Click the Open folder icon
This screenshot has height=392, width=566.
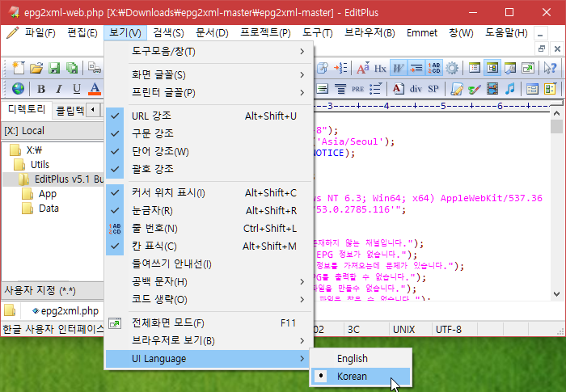(36, 68)
